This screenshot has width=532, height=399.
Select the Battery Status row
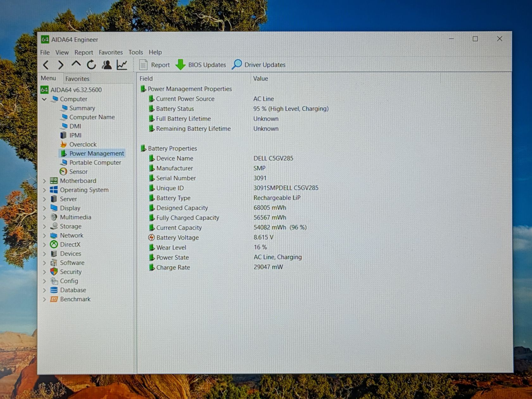point(238,109)
